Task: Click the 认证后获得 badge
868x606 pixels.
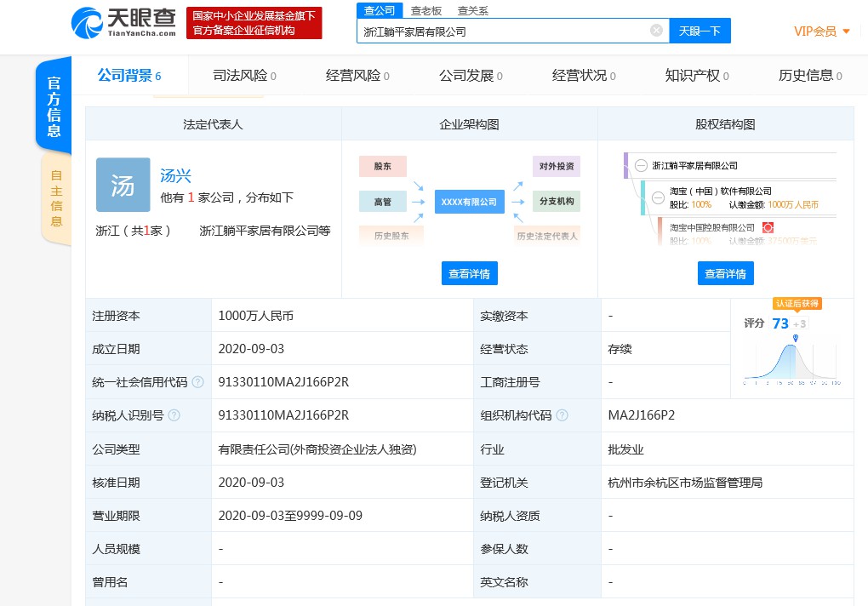Action: [797, 303]
